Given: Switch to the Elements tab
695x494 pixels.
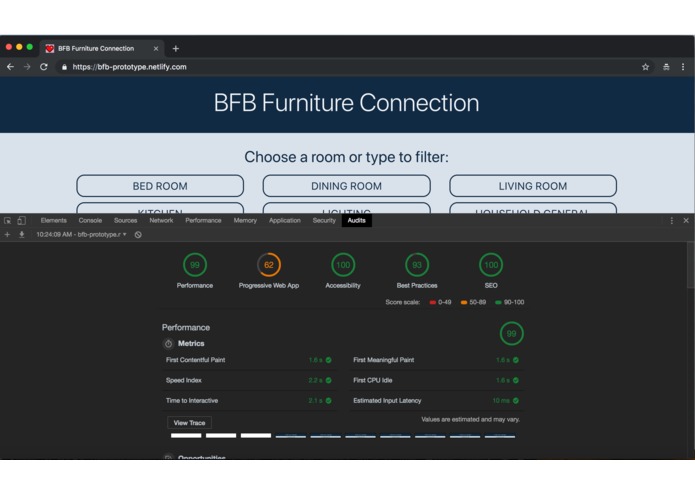Looking at the screenshot, I should click(54, 220).
